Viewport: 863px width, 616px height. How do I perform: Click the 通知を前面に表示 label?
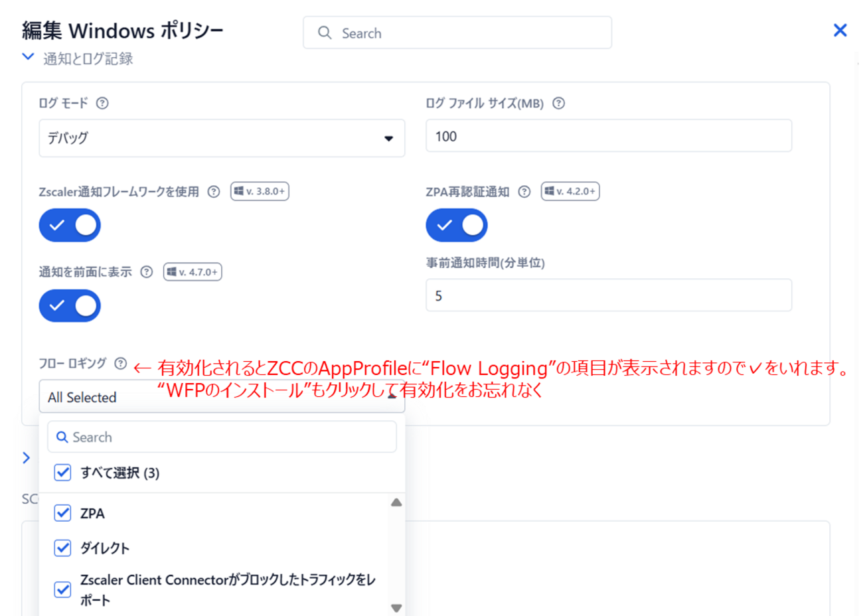coord(85,271)
